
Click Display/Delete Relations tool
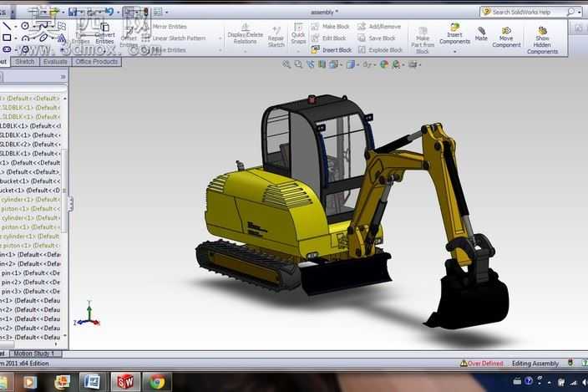pos(246,33)
